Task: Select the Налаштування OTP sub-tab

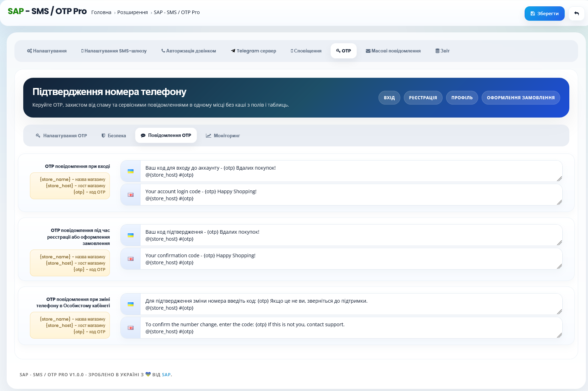Action: (61, 135)
